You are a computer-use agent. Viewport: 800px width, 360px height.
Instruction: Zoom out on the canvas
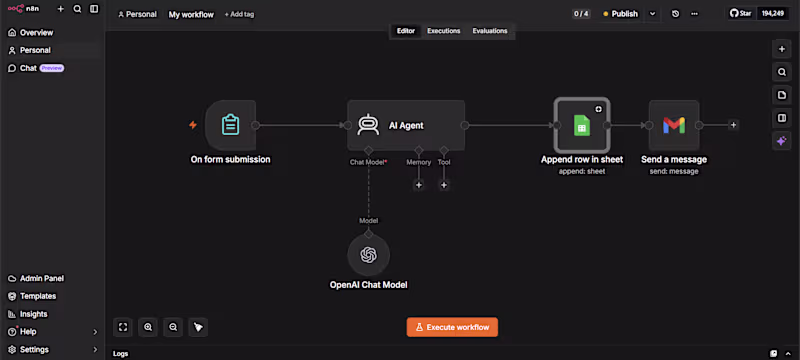point(173,327)
